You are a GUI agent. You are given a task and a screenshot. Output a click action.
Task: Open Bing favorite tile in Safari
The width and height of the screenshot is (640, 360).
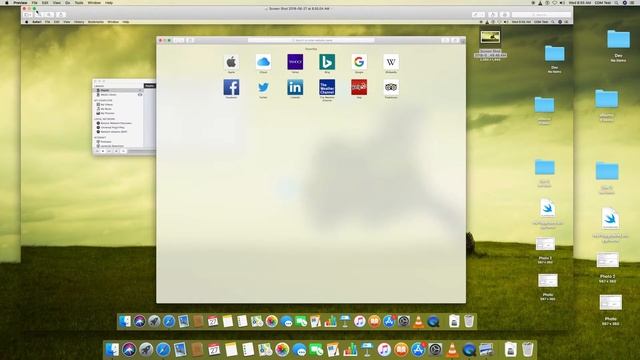327,62
